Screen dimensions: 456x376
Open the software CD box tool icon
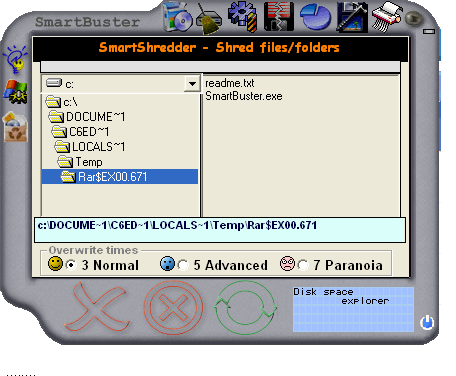coord(177,17)
